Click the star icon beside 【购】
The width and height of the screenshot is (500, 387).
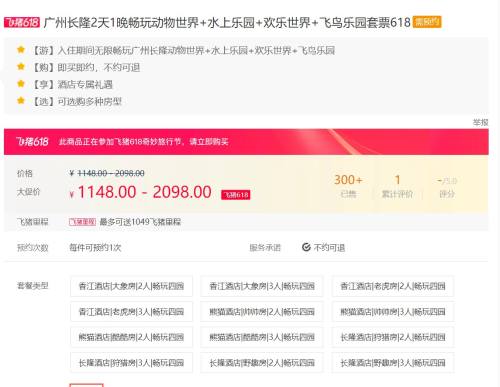point(21,67)
